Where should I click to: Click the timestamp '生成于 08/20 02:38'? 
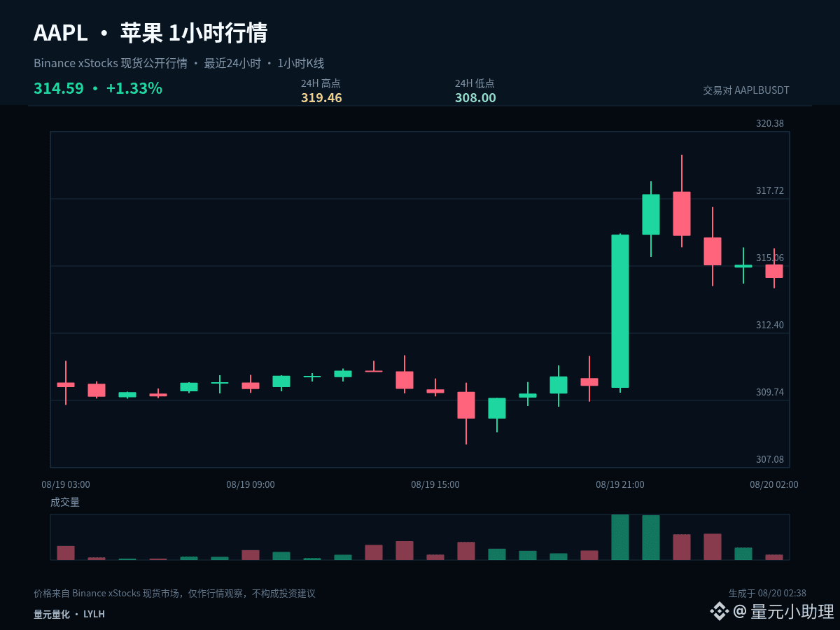pyautogui.click(x=767, y=594)
